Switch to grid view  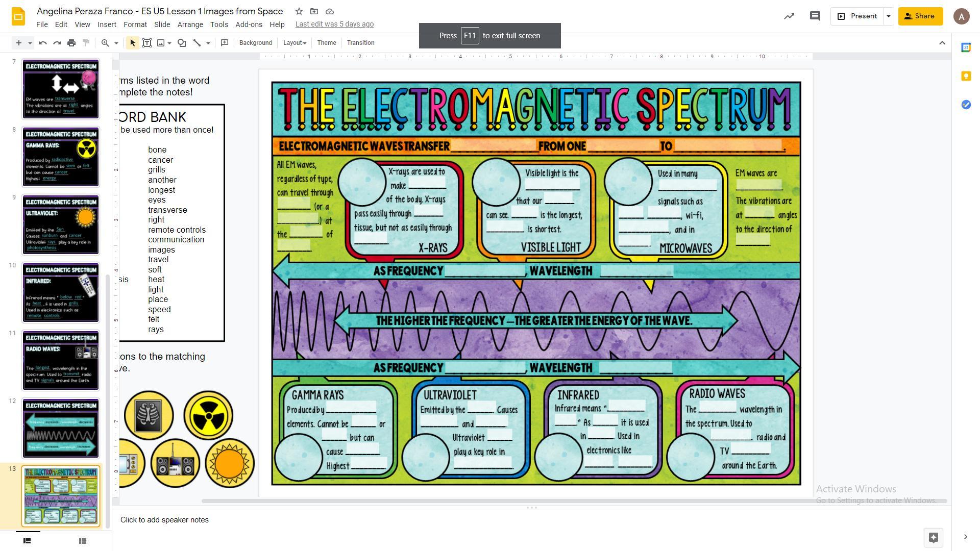coord(82,541)
